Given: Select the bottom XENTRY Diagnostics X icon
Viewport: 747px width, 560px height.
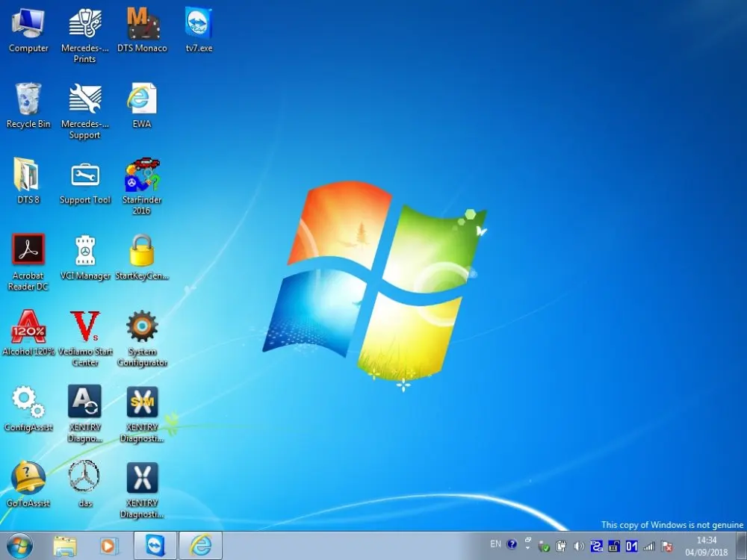Looking at the screenshot, I should point(142,490).
